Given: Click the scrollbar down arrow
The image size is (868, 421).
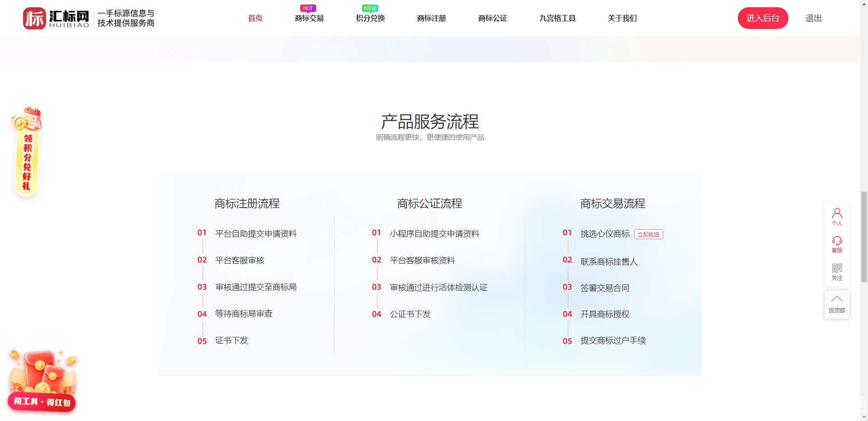Looking at the screenshot, I should 864,417.
